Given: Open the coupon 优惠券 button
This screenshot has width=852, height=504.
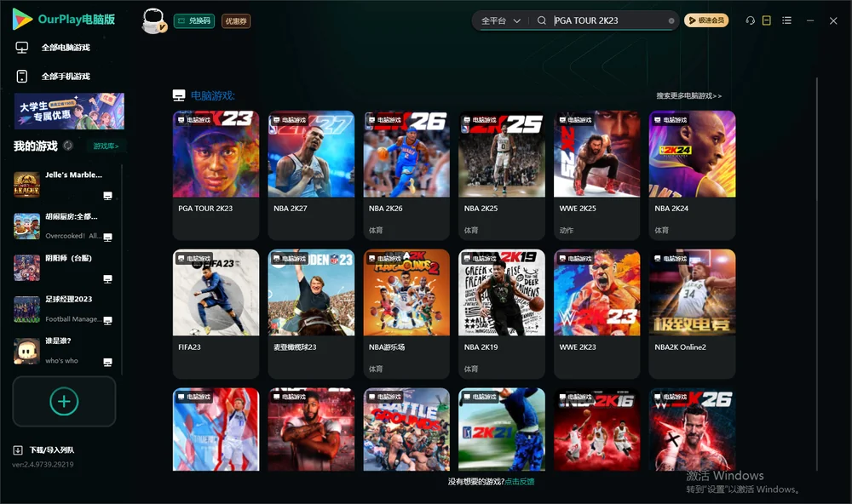Looking at the screenshot, I should [236, 21].
